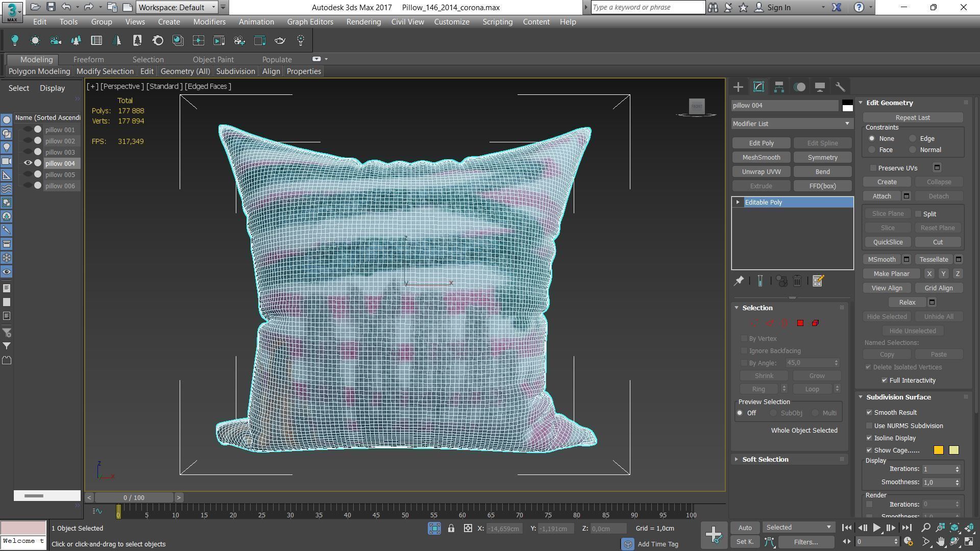Select Element sub-object level icon
This screenshot has height=551, width=980.
coord(815,323)
